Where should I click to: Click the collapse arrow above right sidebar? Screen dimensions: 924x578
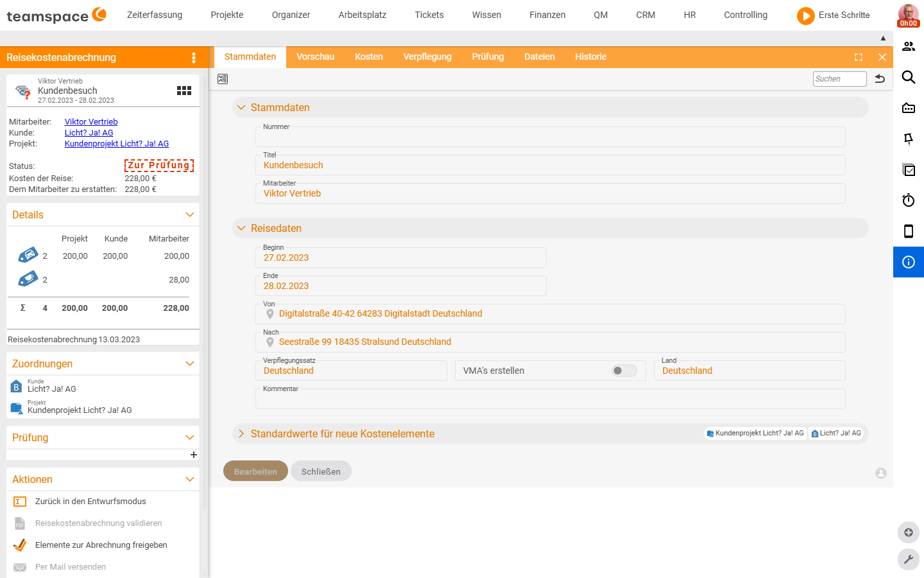883,39
